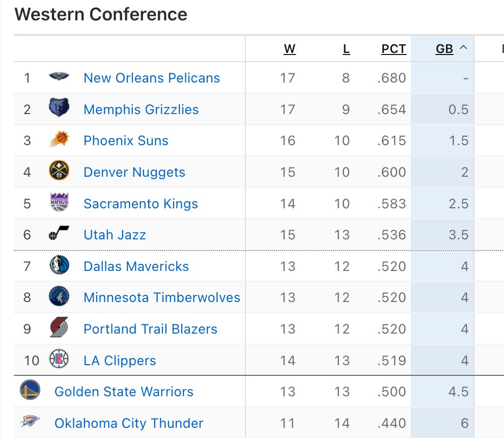Toggle GB column sort arrow
This screenshot has width=504, height=438.
point(463,48)
